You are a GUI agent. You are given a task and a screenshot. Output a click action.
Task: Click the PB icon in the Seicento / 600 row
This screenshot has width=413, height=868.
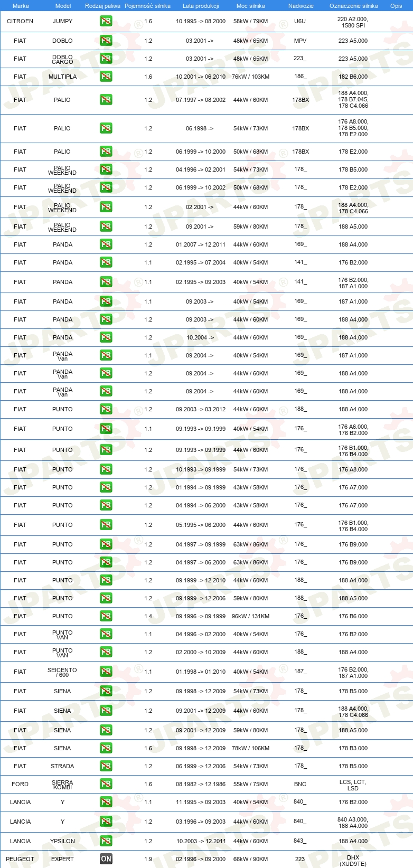click(106, 672)
